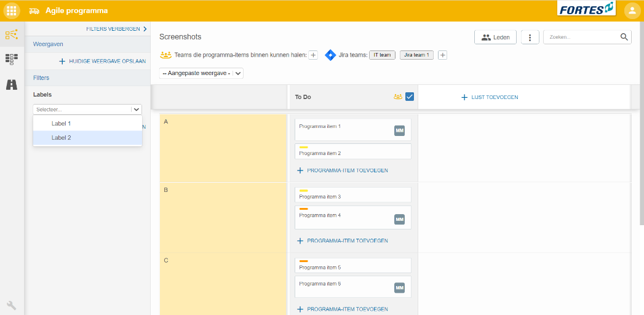Select swimlane row A
The width and height of the screenshot is (644, 315).
pyautogui.click(x=223, y=148)
